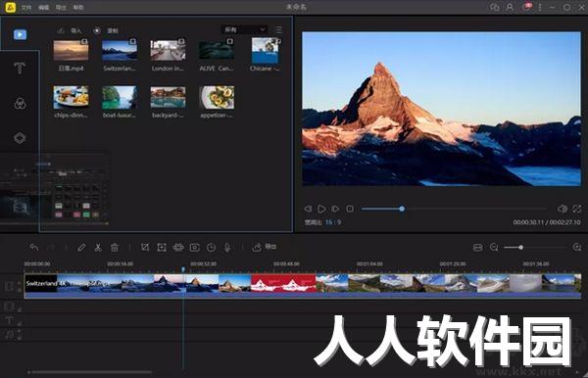Play the preview video
The height and width of the screenshot is (378, 588).
tap(321, 209)
